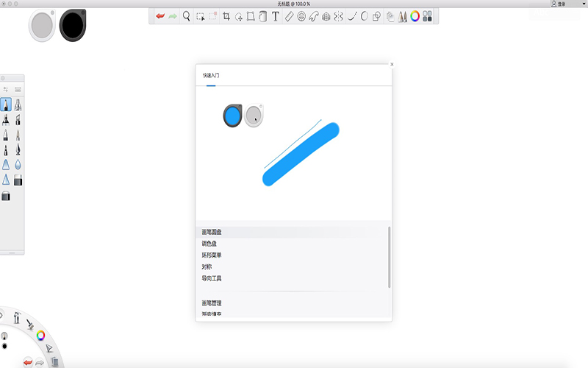Select the rectangular Selection tool
This screenshot has height=368, width=588.
click(200, 16)
